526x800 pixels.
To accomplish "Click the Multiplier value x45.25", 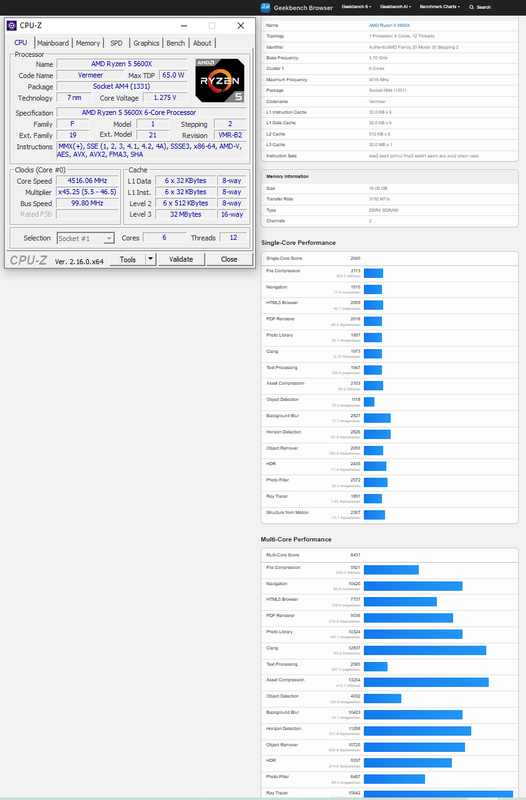I will [x=87, y=192].
